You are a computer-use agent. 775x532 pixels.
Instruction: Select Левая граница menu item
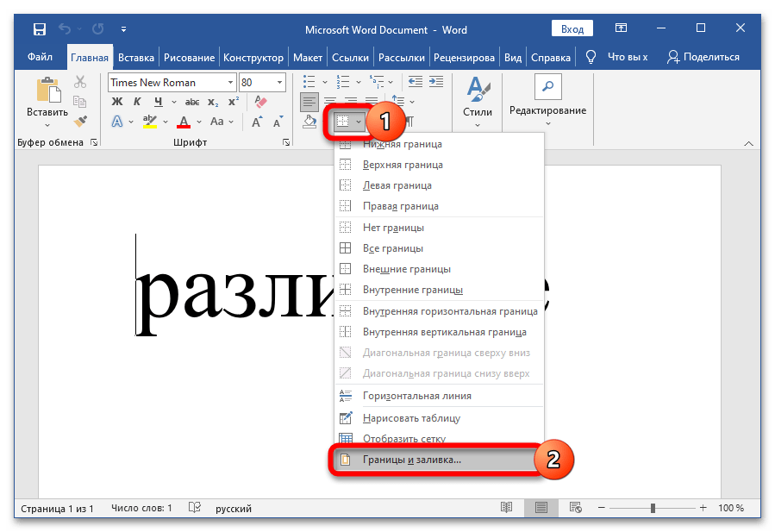pos(440,185)
